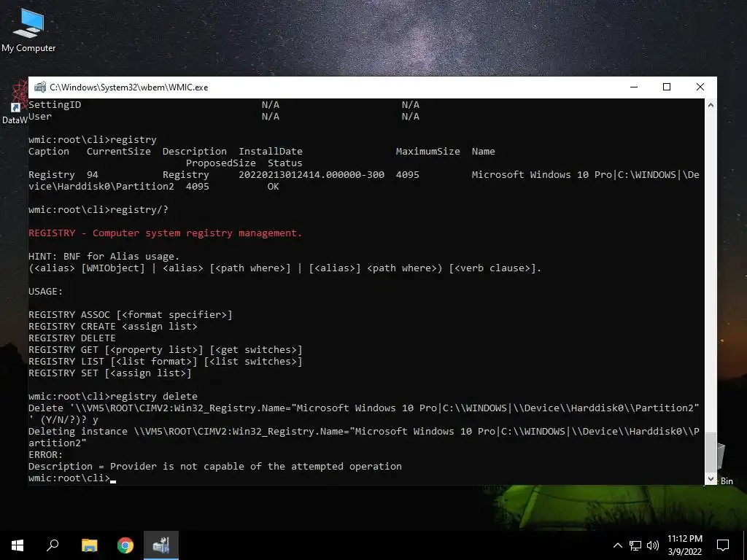This screenshot has height=560, width=747.
Task: Click the standalone usage line 'REGISTRY DELETE'
Action: (72, 338)
